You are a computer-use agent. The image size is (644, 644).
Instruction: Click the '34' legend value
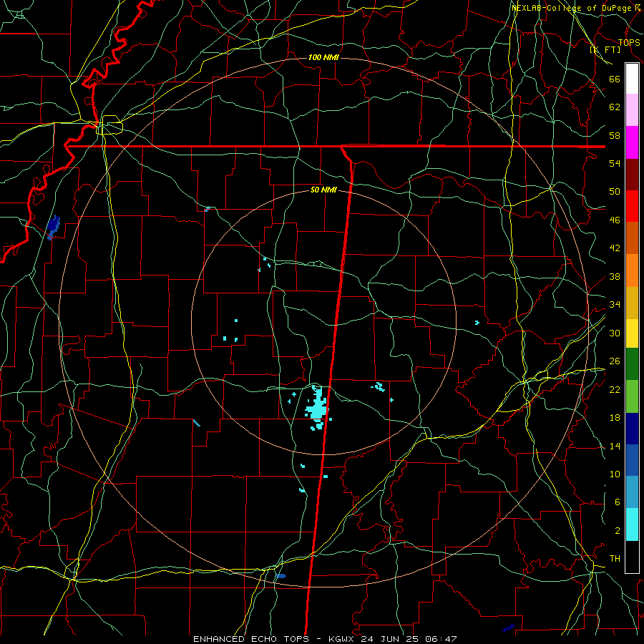point(615,305)
